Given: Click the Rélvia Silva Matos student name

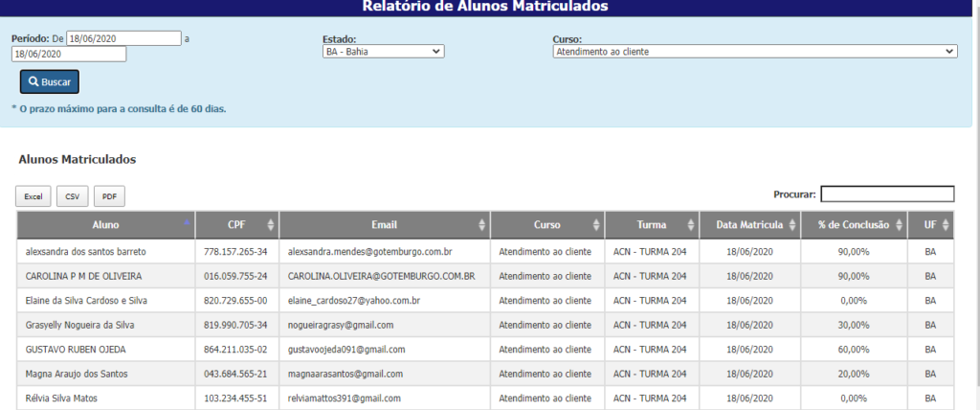Looking at the screenshot, I should (61, 399).
